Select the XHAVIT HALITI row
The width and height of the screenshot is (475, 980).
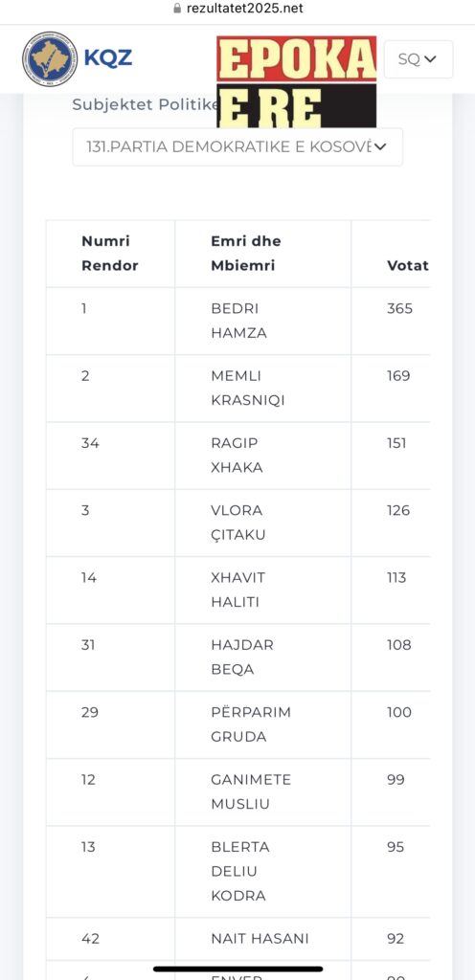(x=238, y=590)
